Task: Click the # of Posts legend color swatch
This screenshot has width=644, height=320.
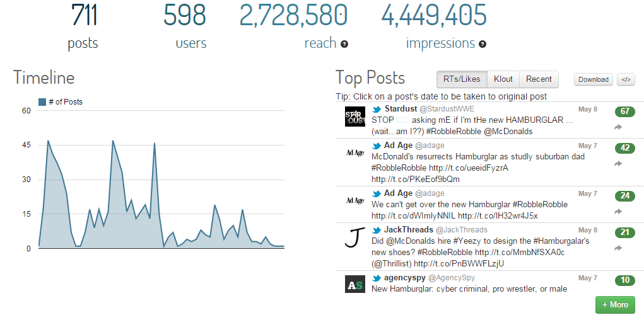Action: [42, 102]
